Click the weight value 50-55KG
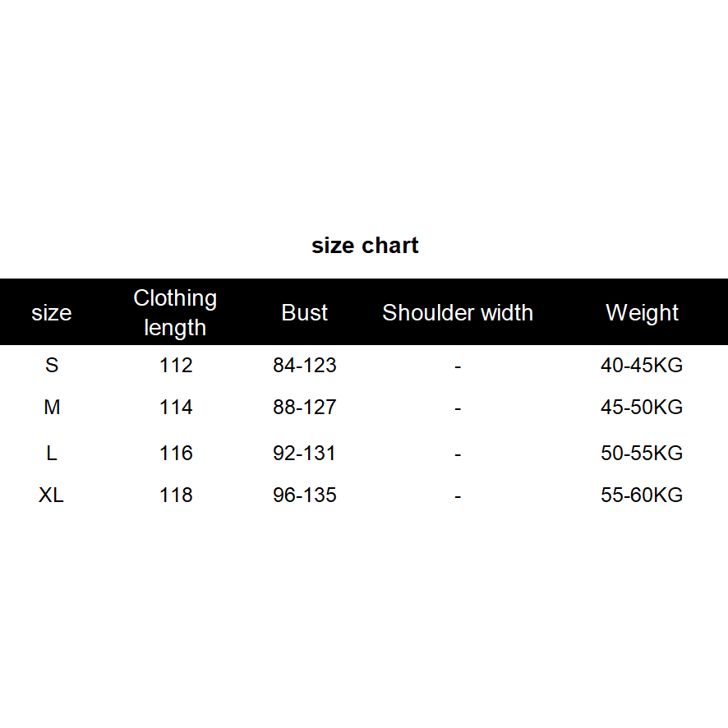Screen dimensions: 728x728 pos(642,454)
